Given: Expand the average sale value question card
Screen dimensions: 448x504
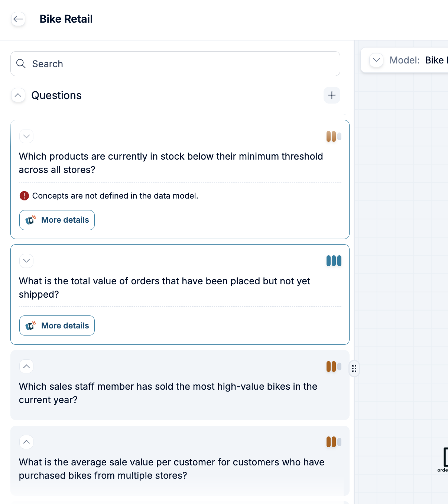Looking at the screenshot, I should tap(26, 442).
